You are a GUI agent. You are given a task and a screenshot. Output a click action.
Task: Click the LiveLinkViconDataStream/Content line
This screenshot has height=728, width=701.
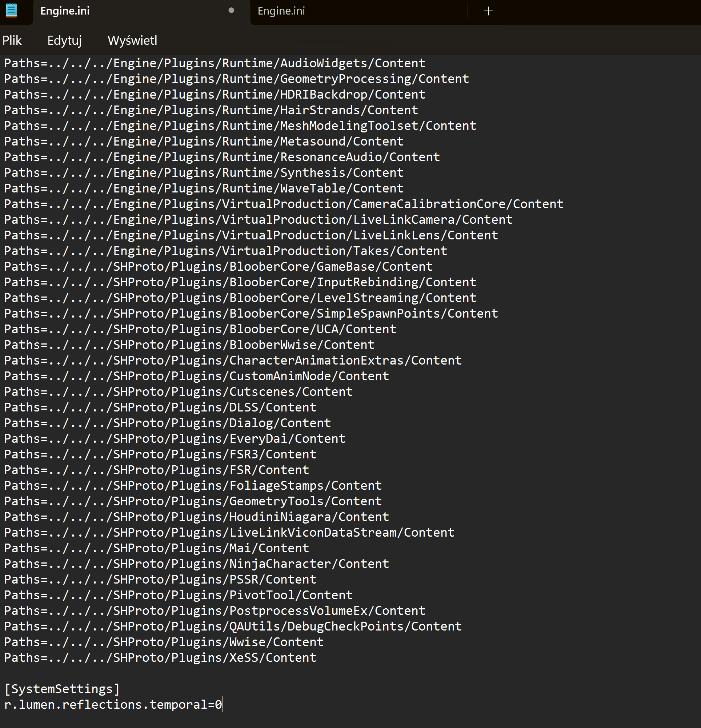point(229,532)
